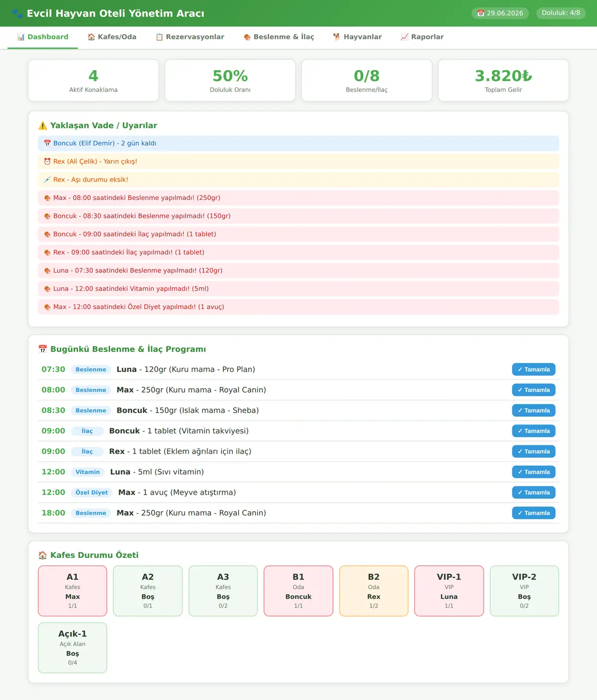Click the Özel Diyet tag on Max's row
The height and width of the screenshot is (700, 597).
92,493
